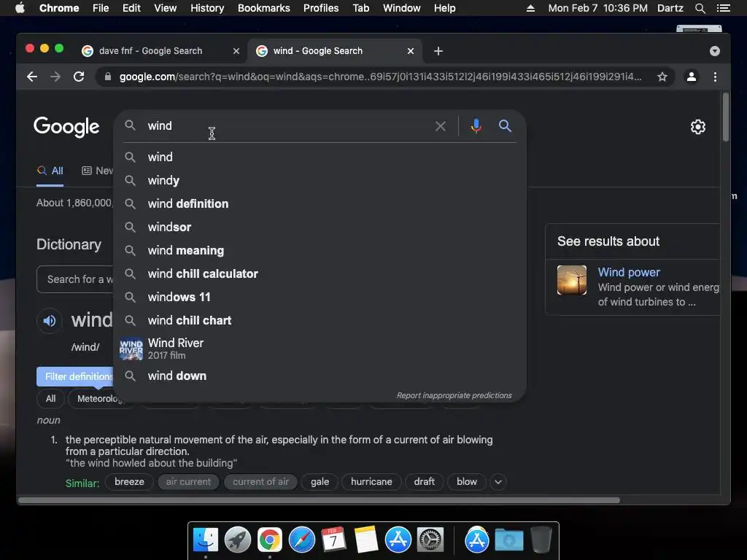This screenshot has height=560, width=747.
Task: Select the 'wind meaning' suggestion
Action: click(x=320, y=251)
